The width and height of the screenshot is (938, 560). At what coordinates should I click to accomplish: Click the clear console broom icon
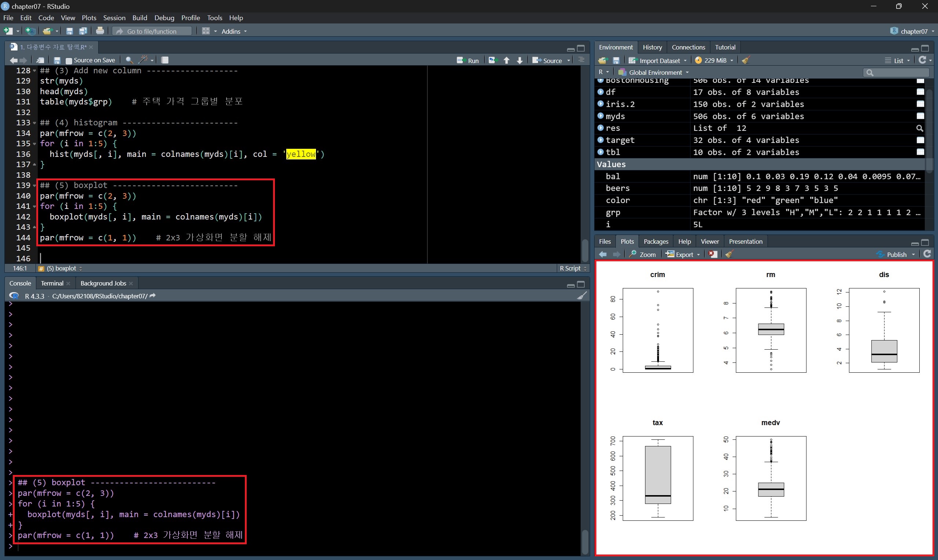pos(582,295)
